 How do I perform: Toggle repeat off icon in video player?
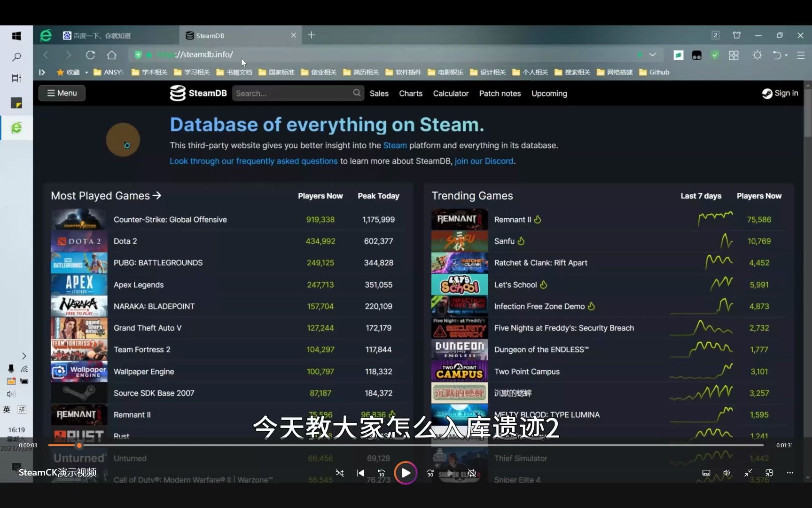click(x=472, y=473)
